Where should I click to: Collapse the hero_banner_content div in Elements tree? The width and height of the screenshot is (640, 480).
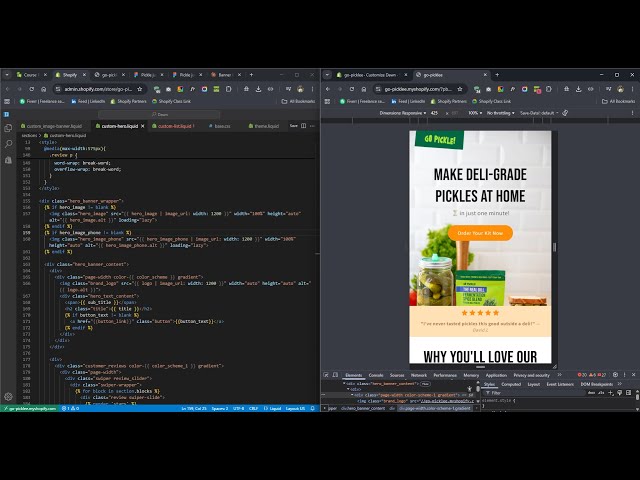coord(344,384)
